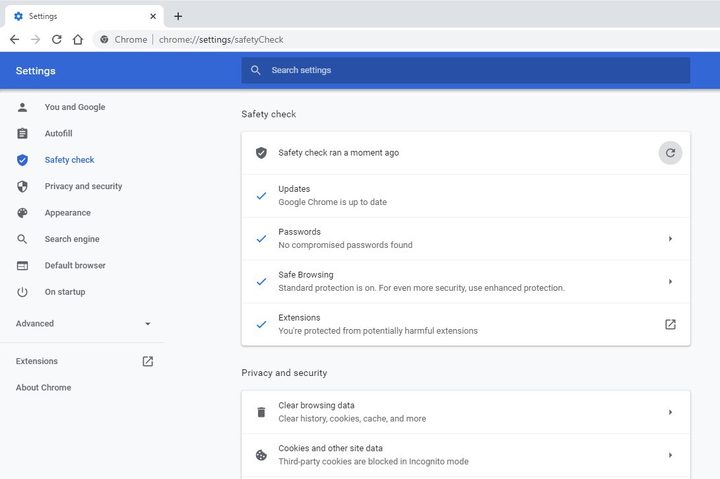The width and height of the screenshot is (720, 479).
Task: Focus the Search settings field
Action: [x=466, y=70]
